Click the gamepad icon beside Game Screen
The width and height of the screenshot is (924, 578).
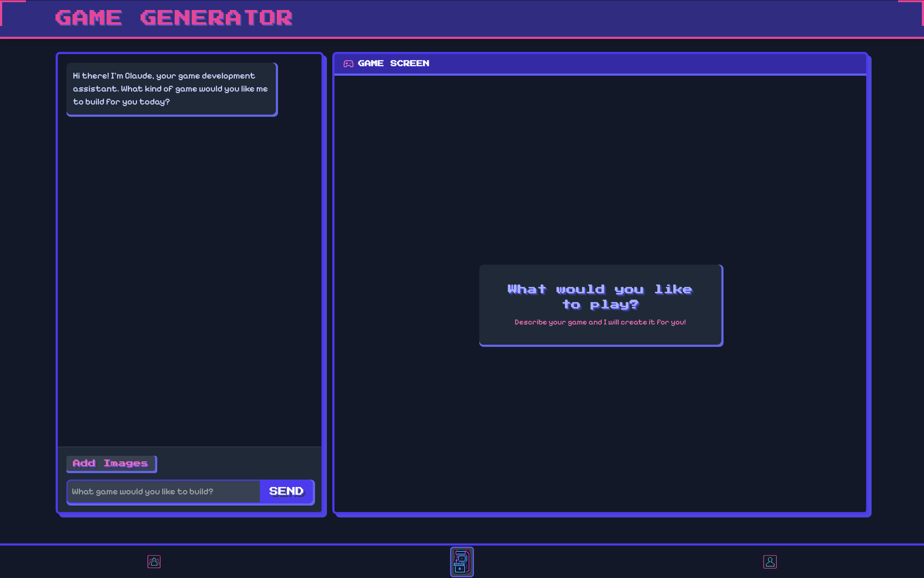click(x=348, y=64)
